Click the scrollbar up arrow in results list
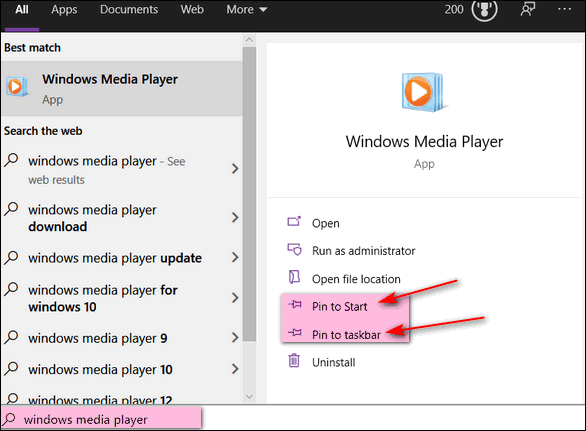 249,40
